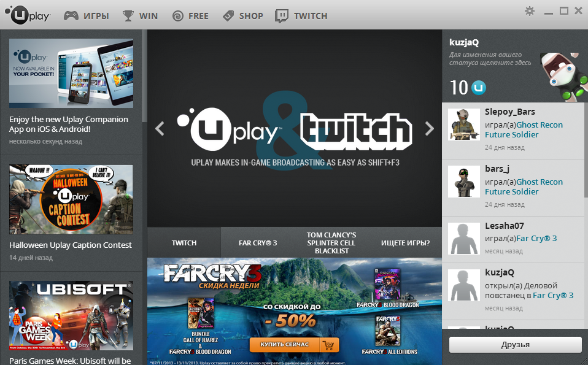Open Slepoy_Bars profile name
This screenshot has height=365, width=588.
(509, 112)
